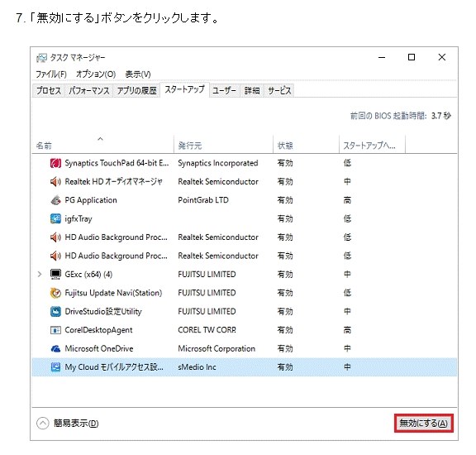This screenshot has height=455, width=476.
Task: Click the Synaptics TouchPad red icon
Action: (x=55, y=163)
